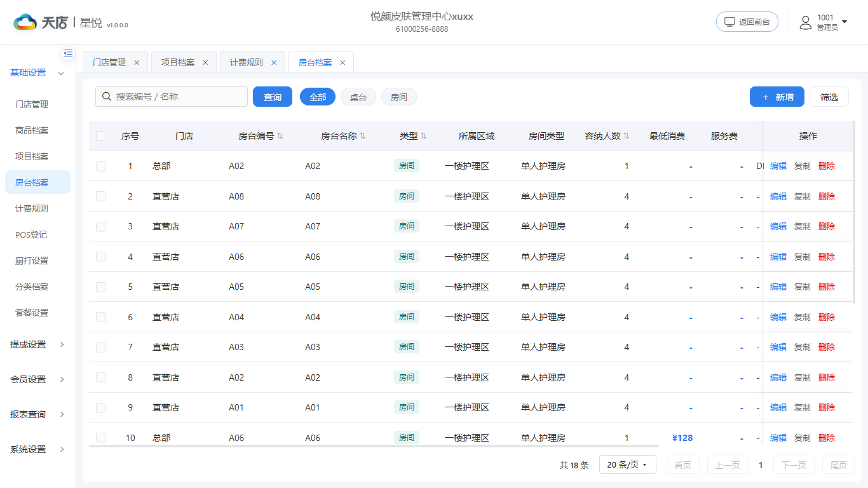868x488 pixels.
Task: Click 删除 for row 4
Action: click(827, 257)
